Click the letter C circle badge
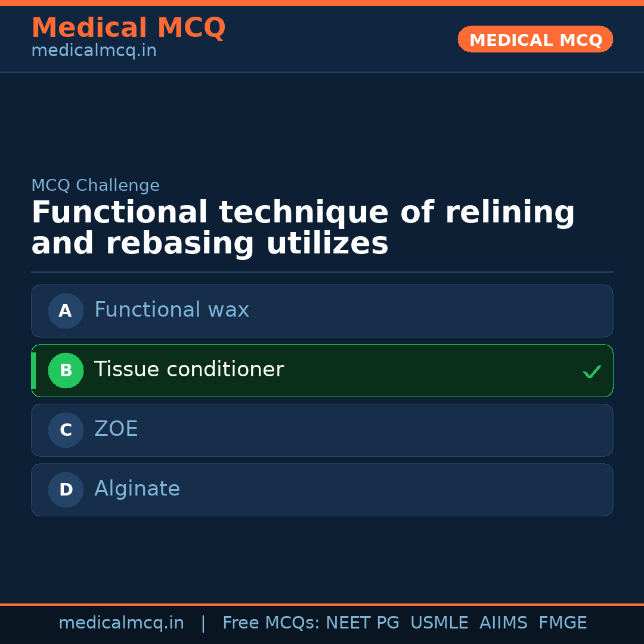This screenshot has height=644, width=644. pos(66,430)
